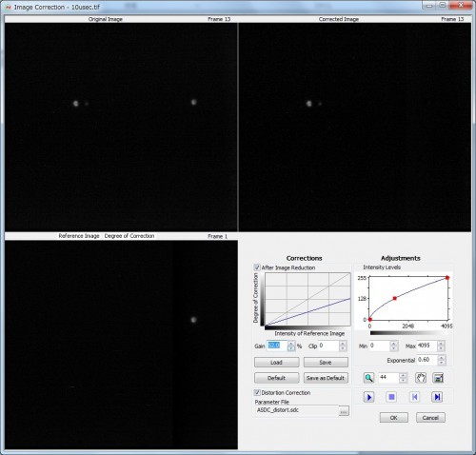Disable the Distortion Correction checkbox

(x=257, y=392)
